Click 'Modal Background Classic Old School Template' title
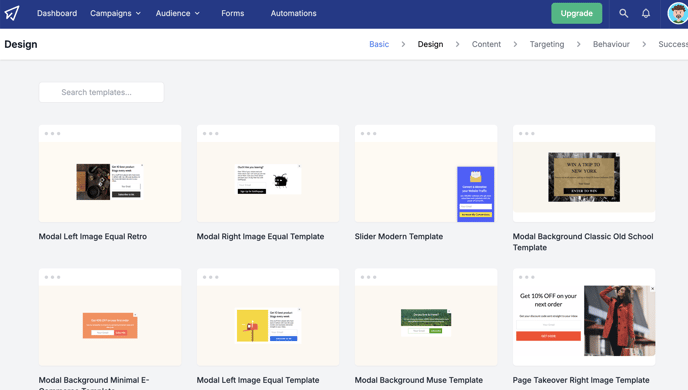688x390 pixels. pyautogui.click(x=583, y=242)
